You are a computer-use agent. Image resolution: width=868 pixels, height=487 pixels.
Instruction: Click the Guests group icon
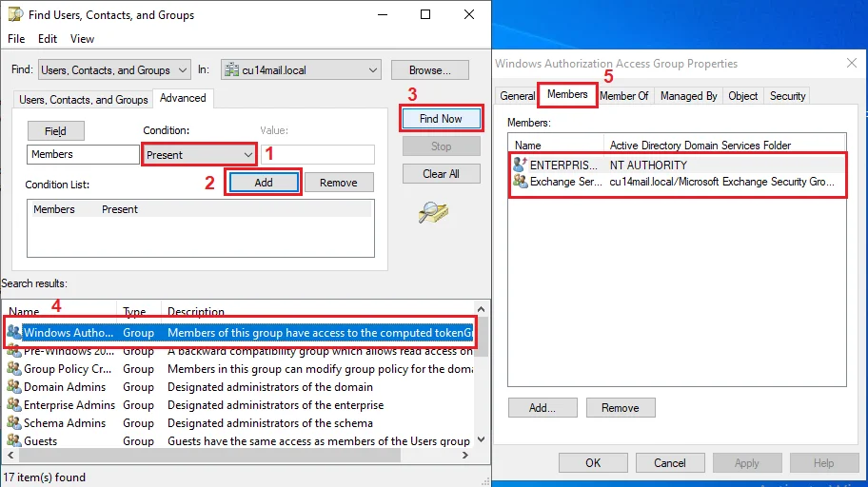pyautogui.click(x=14, y=440)
